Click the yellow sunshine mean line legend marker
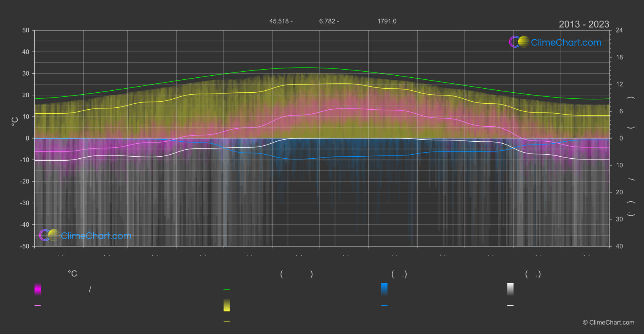644x334 pixels. [x=227, y=321]
